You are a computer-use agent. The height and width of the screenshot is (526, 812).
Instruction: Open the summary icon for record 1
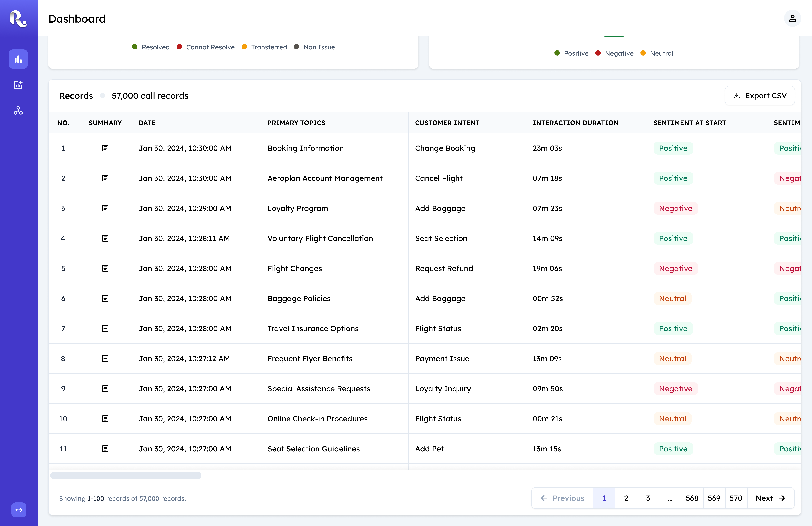point(105,148)
